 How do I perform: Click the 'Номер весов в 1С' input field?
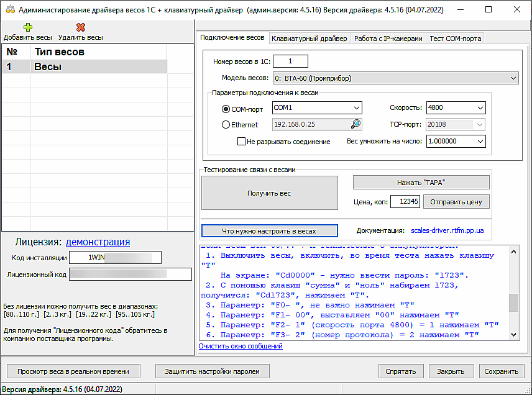(290, 61)
